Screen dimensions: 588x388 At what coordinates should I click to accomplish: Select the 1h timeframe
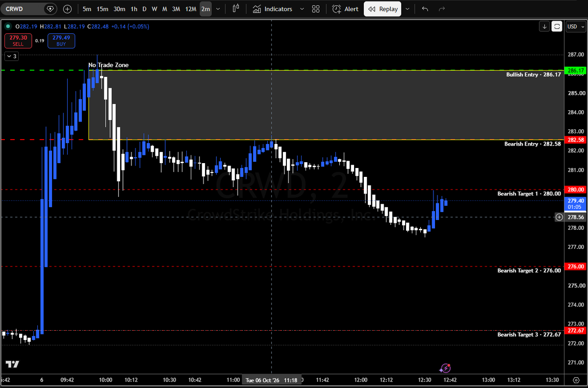134,9
